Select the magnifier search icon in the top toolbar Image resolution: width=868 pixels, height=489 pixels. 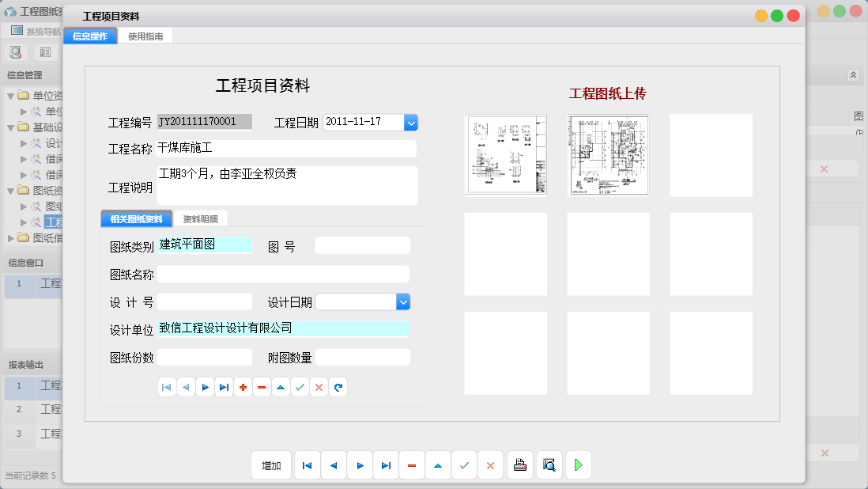(16, 51)
